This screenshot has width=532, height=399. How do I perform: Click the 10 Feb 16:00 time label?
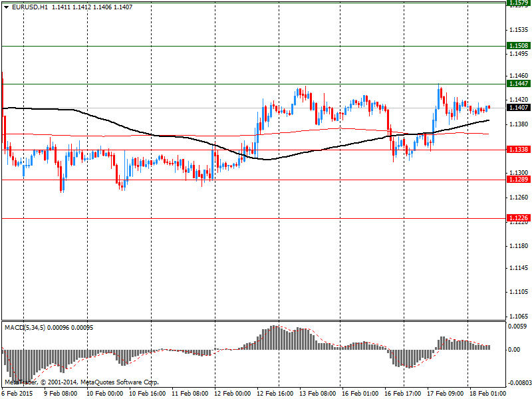click(x=148, y=393)
